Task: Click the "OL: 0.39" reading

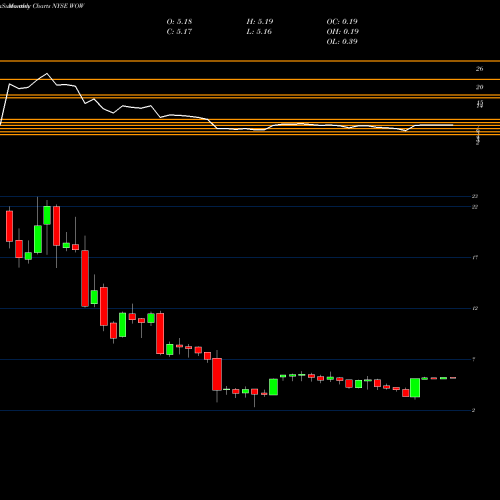Action: pyautogui.click(x=342, y=41)
